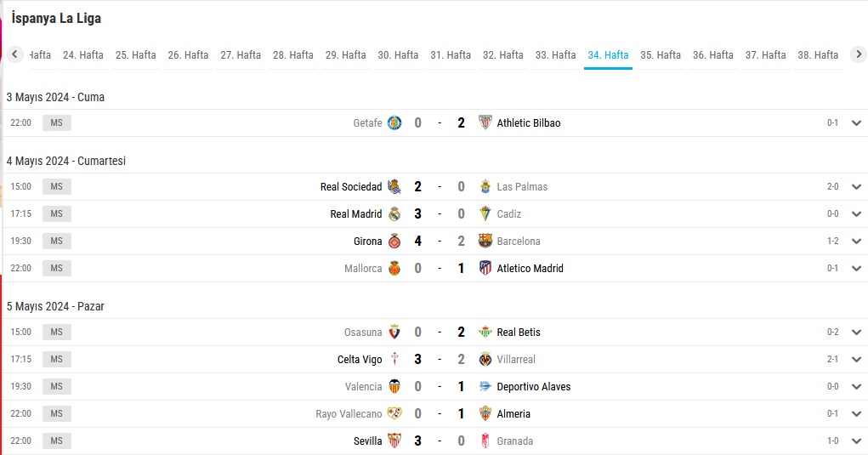Open the Real Sociedad team link
The width and height of the screenshot is (868, 455).
[x=351, y=186]
